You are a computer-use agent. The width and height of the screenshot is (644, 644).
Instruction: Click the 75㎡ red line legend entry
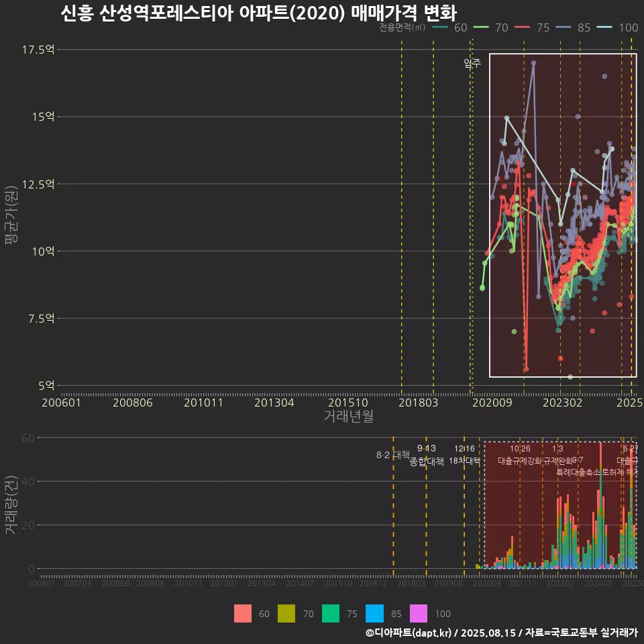532,28
